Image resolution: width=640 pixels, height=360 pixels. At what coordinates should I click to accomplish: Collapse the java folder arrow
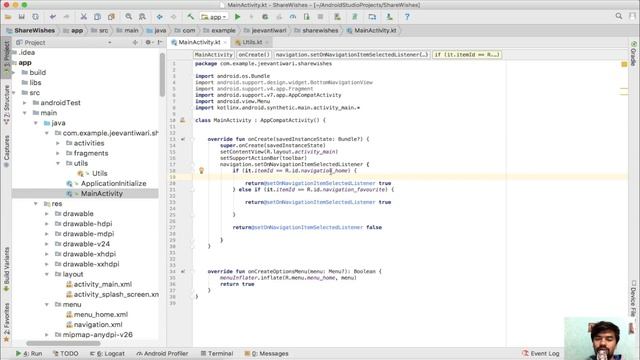pyautogui.click(x=36, y=123)
